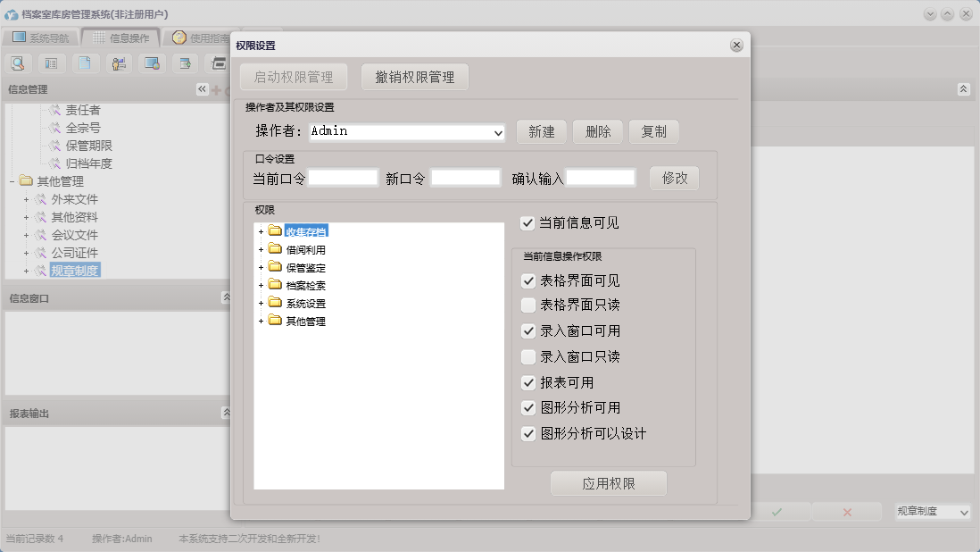
Task: Uncheck 图形分析可以设计
Action: (x=528, y=434)
